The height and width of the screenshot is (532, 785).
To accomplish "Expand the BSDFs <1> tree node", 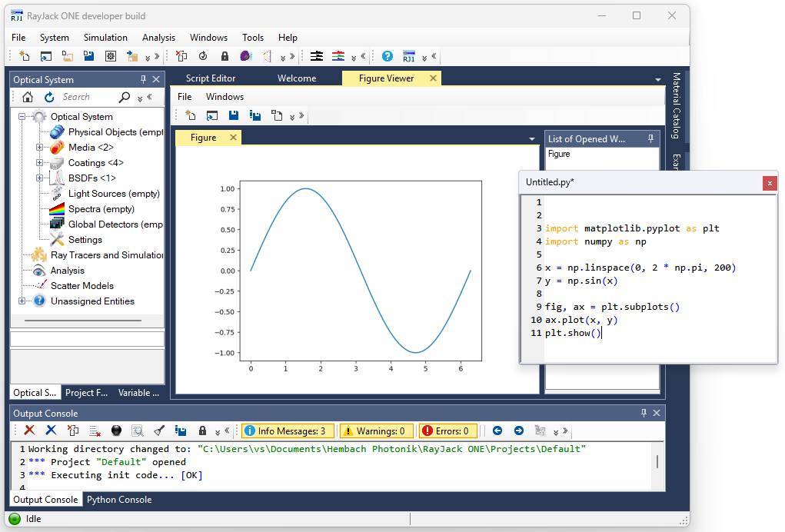I will pos(39,178).
